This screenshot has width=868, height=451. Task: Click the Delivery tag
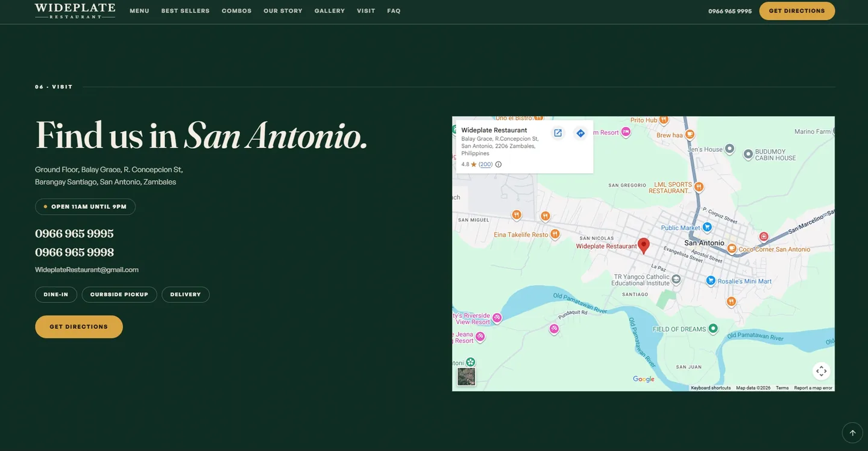point(186,294)
